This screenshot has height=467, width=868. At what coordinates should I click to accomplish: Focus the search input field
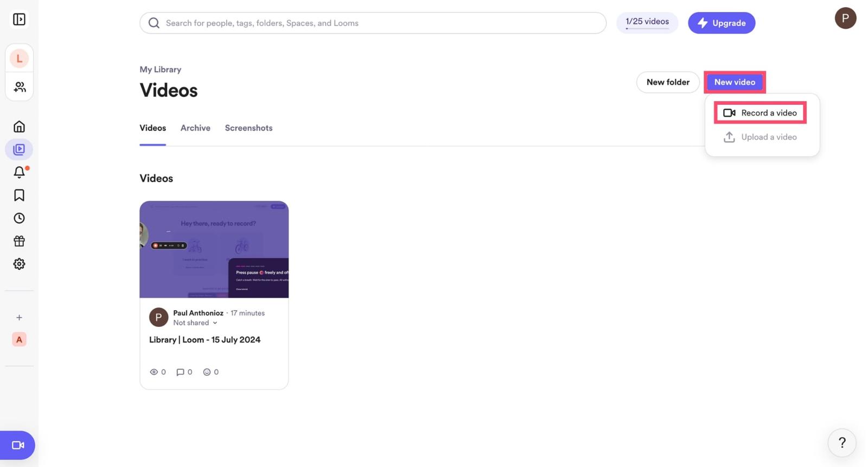point(373,23)
